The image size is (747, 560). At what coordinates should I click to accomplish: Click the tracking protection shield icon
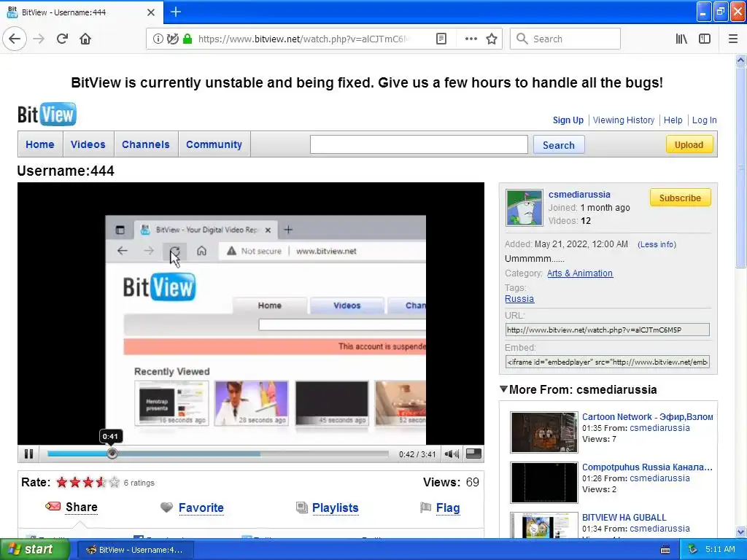click(172, 39)
